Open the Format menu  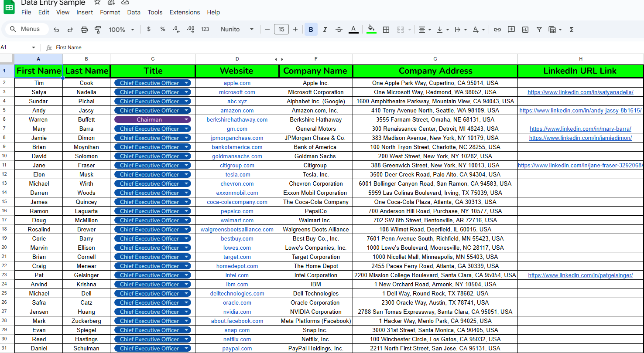click(x=110, y=12)
